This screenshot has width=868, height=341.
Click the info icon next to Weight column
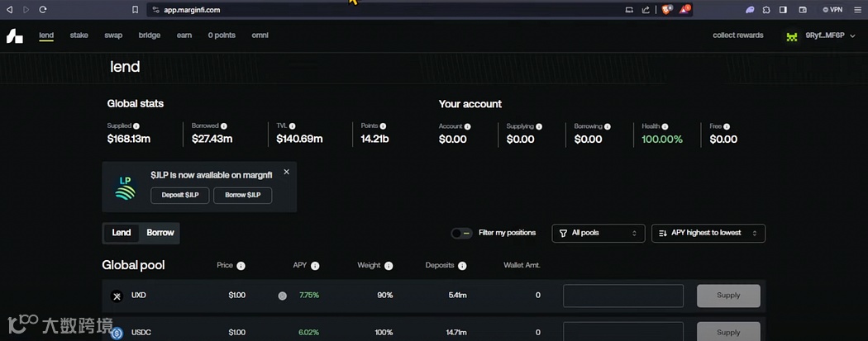pyautogui.click(x=389, y=266)
